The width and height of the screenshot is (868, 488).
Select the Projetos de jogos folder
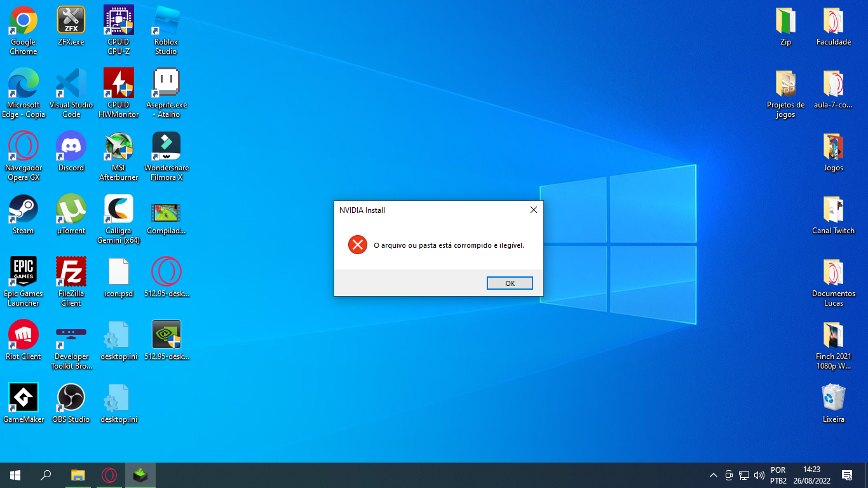point(786,93)
